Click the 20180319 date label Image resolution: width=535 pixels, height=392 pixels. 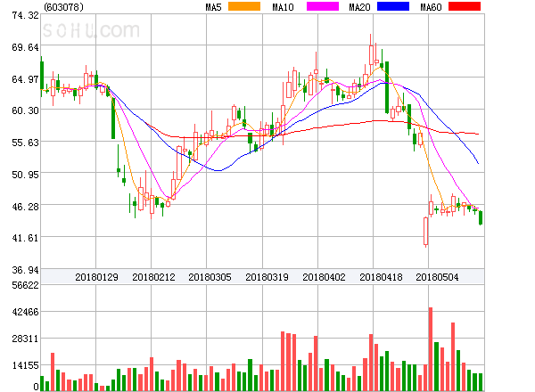[x=267, y=277]
